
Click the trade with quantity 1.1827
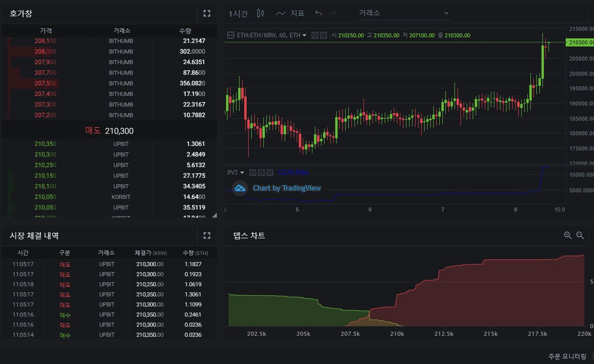coord(109,264)
